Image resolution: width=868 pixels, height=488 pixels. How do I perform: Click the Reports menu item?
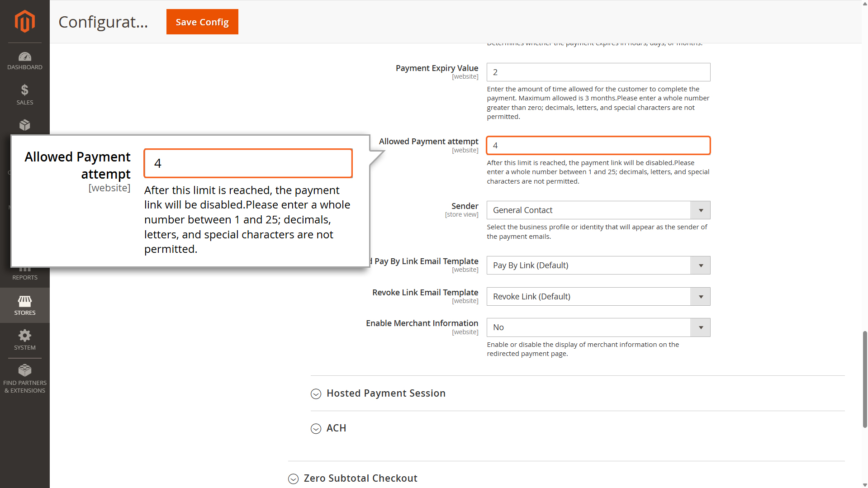point(25,276)
